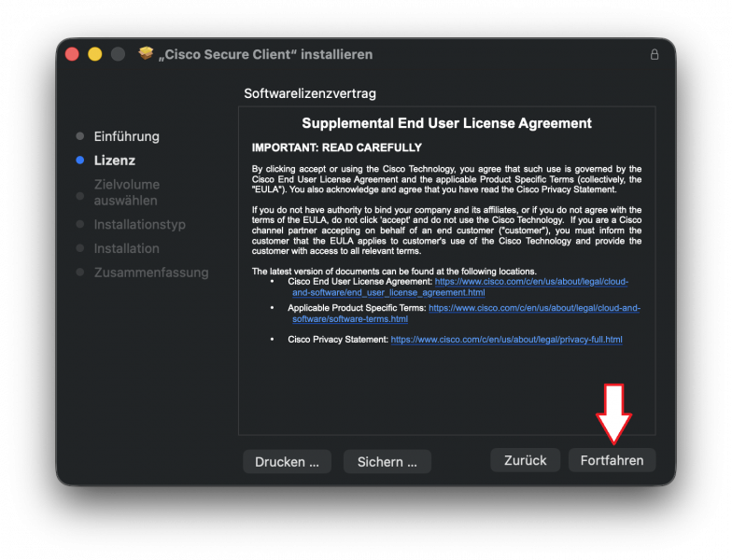
Task: Select the Installationstyp step
Action: point(140,224)
